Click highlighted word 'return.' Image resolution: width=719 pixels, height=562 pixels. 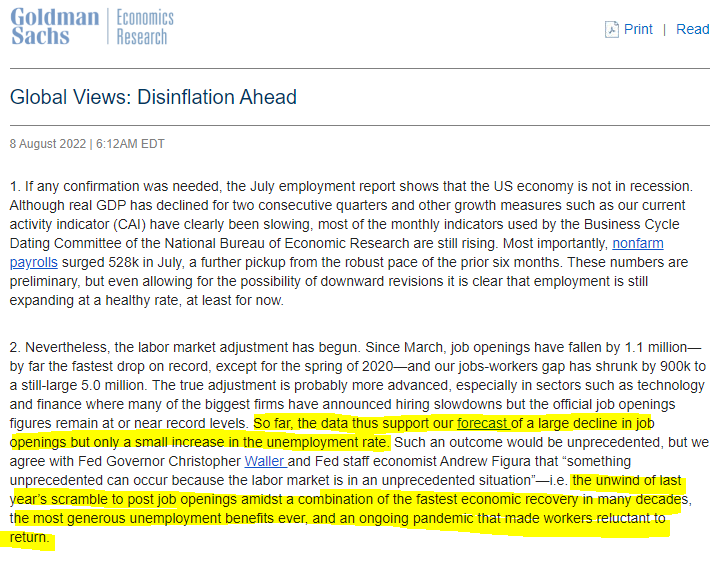click(x=29, y=537)
